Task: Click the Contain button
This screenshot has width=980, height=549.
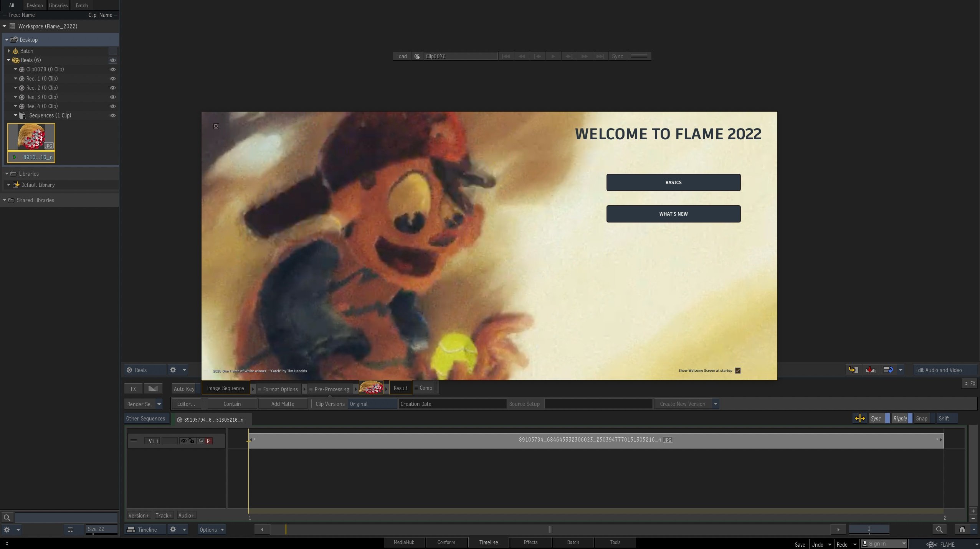Action: pos(232,404)
